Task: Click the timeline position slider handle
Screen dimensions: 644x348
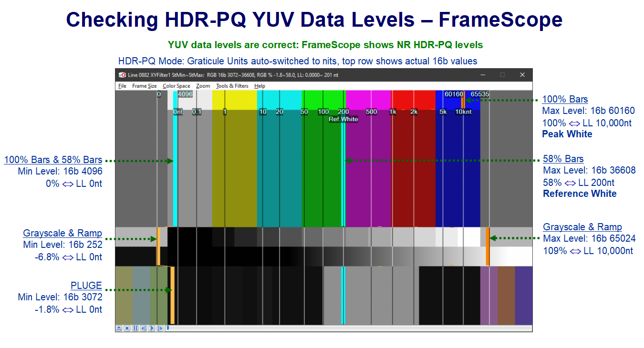Action: pyautogui.click(x=168, y=328)
